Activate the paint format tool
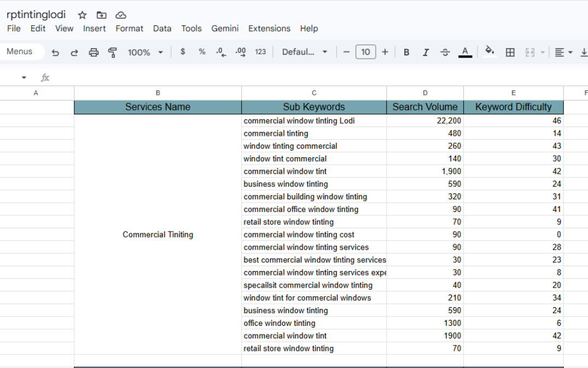Screen dimensions: 588x368 tap(113, 52)
